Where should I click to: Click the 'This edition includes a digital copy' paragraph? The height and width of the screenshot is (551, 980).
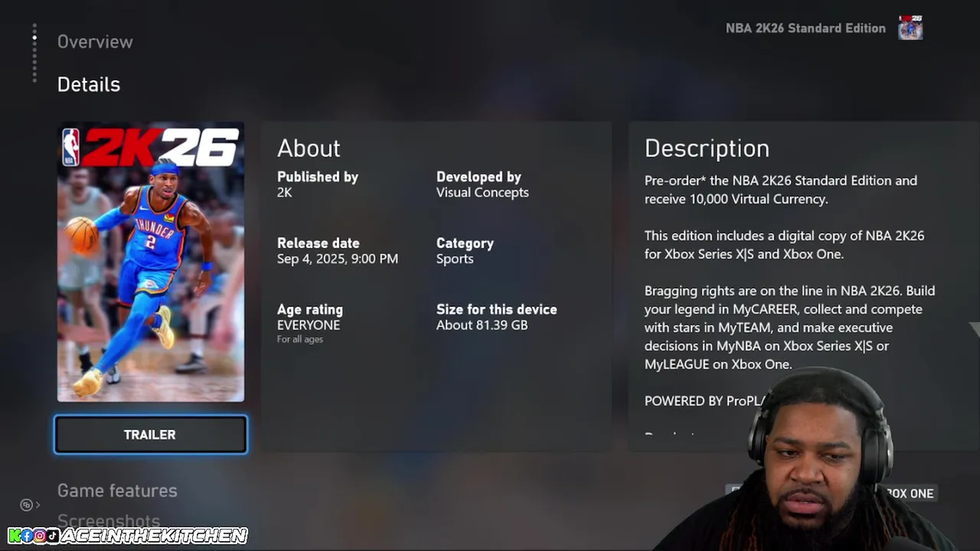coord(784,245)
